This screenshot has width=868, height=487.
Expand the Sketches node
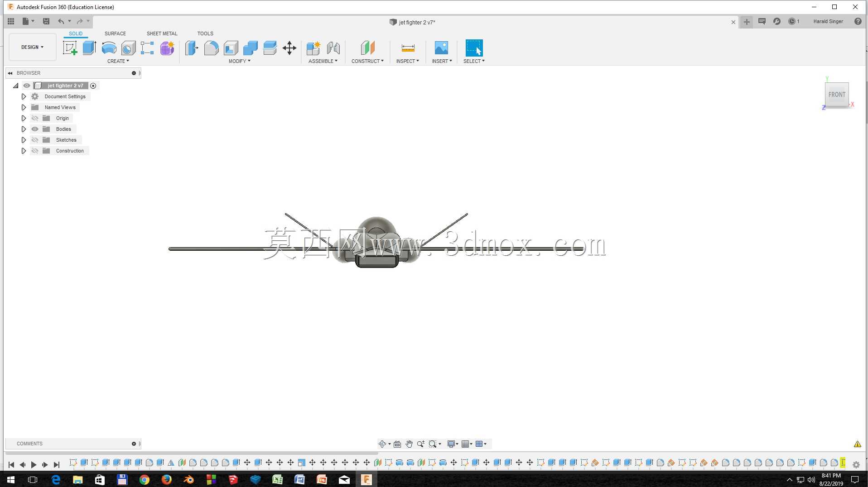(24, 140)
